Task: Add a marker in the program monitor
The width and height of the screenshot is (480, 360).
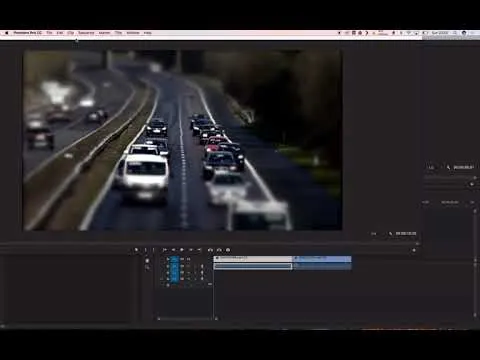Action: point(136,250)
